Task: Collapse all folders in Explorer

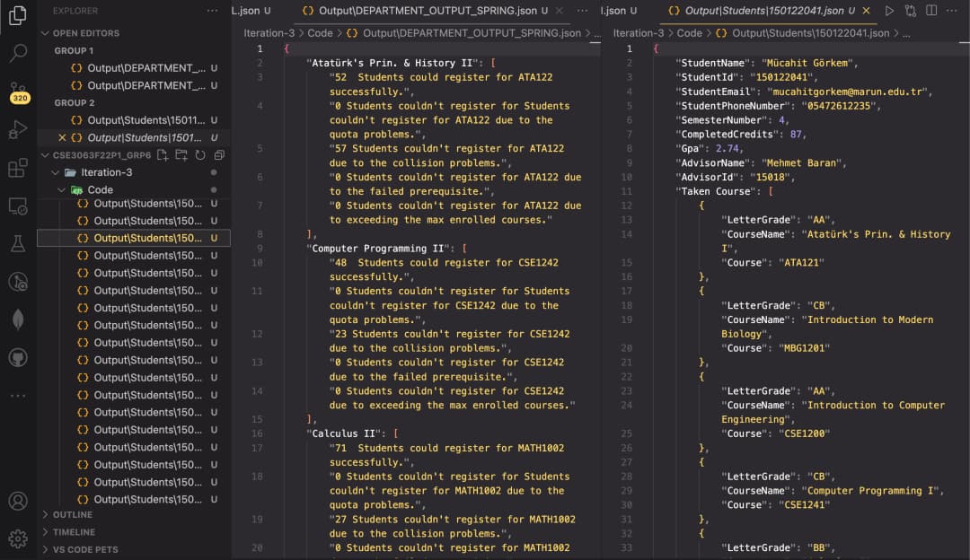Action: coord(218,154)
